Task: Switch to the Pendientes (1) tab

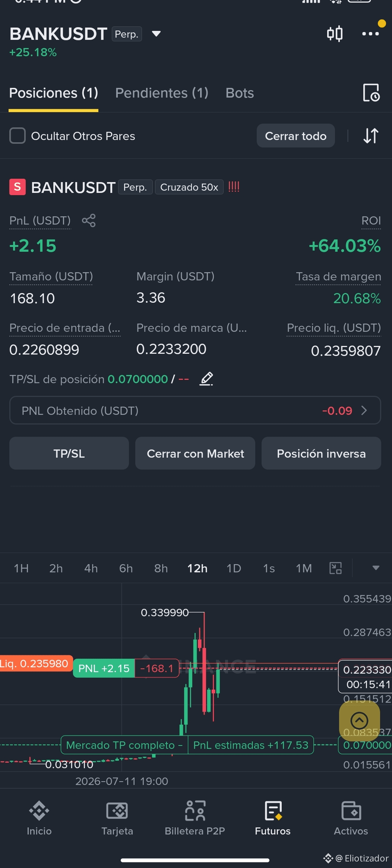Action: (162, 93)
